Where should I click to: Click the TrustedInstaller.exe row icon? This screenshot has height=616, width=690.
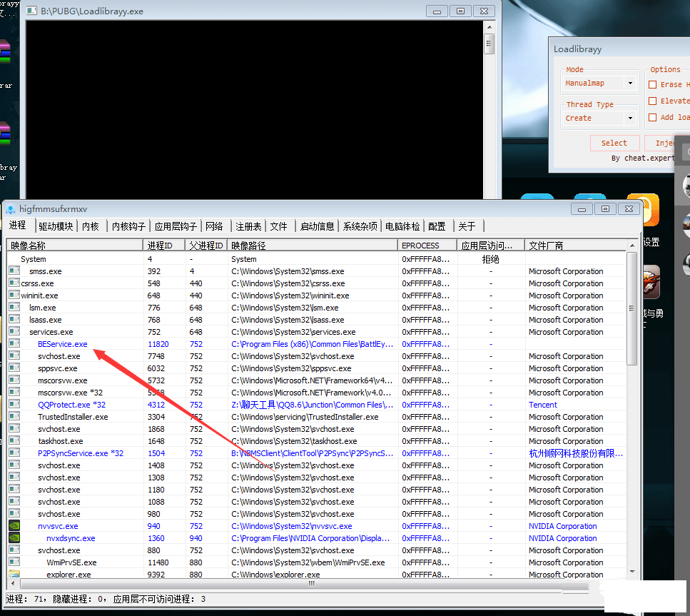[14, 416]
